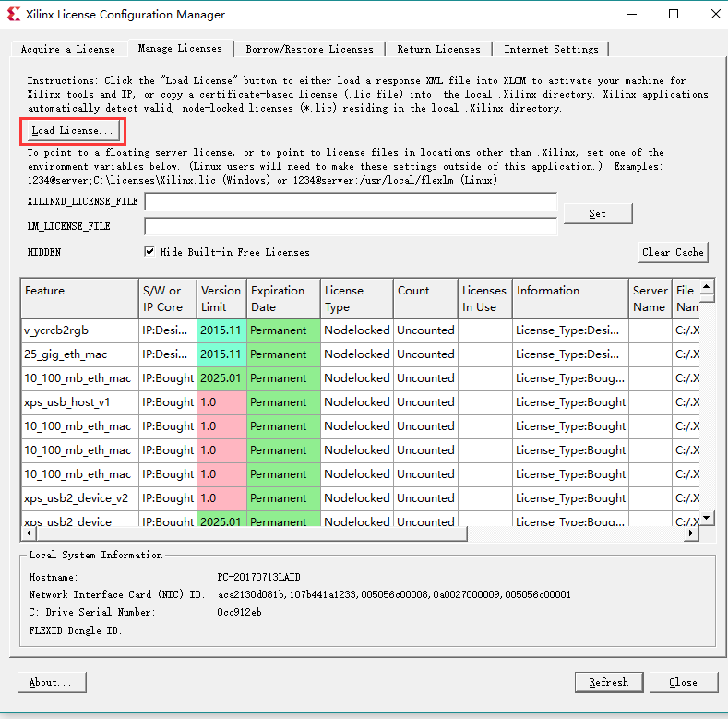This screenshot has width=728, height=719.
Task: Click horizontal scroll right arrow
Action: (x=691, y=533)
